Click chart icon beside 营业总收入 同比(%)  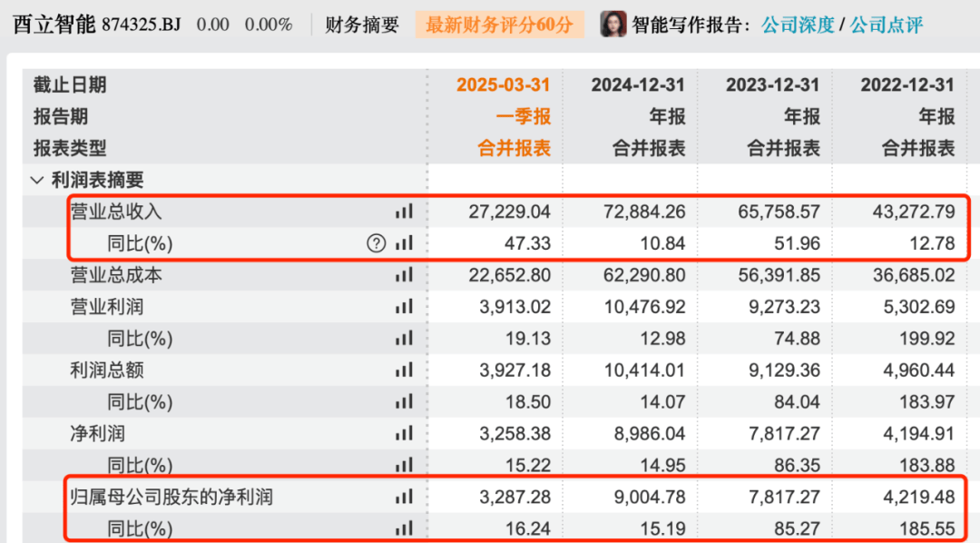click(404, 243)
